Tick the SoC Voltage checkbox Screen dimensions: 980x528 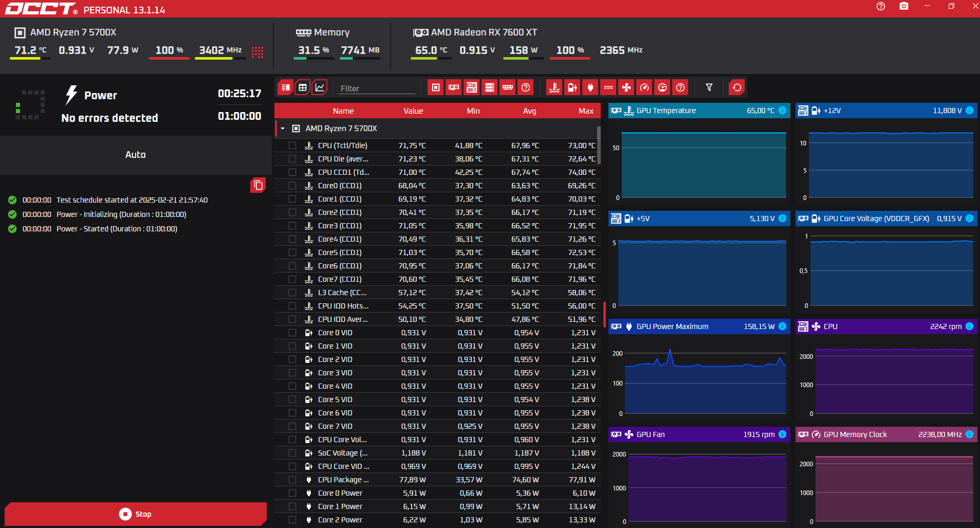point(292,453)
